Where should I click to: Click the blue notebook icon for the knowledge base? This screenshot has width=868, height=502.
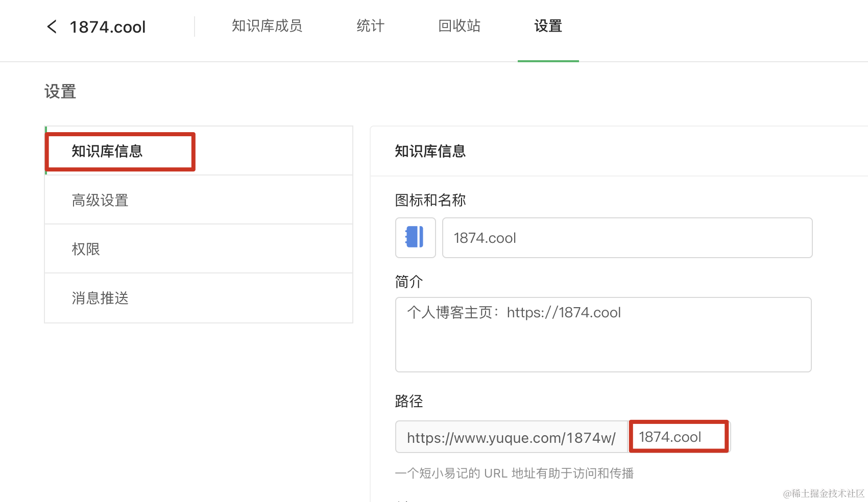tap(415, 237)
